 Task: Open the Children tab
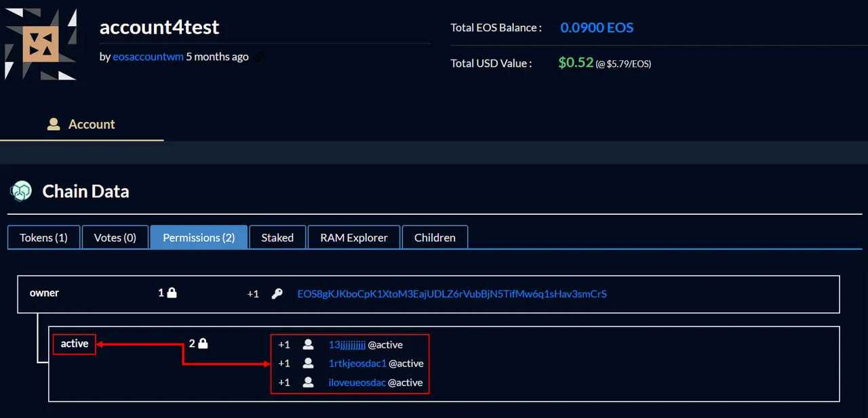pyautogui.click(x=435, y=238)
